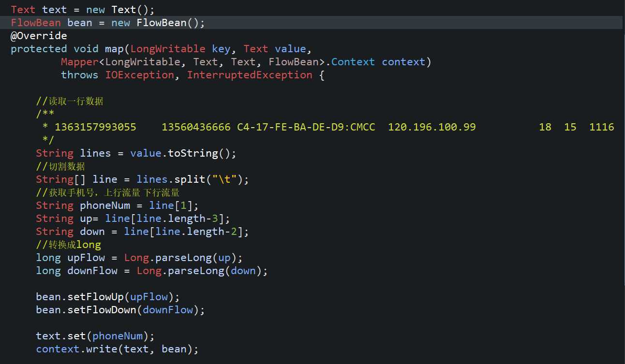Click the value '1116' in the sample data
Image resolution: width=625 pixels, height=364 pixels.
click(602, 127)
